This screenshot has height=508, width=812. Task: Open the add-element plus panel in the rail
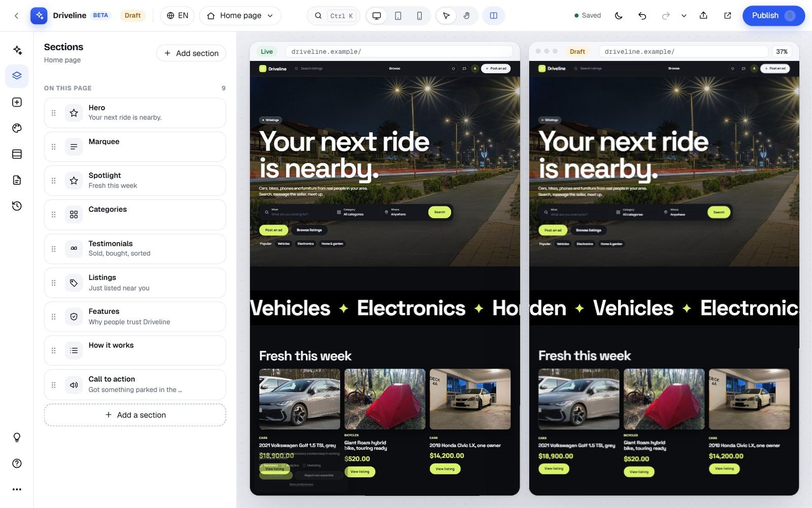click(17, 102)
